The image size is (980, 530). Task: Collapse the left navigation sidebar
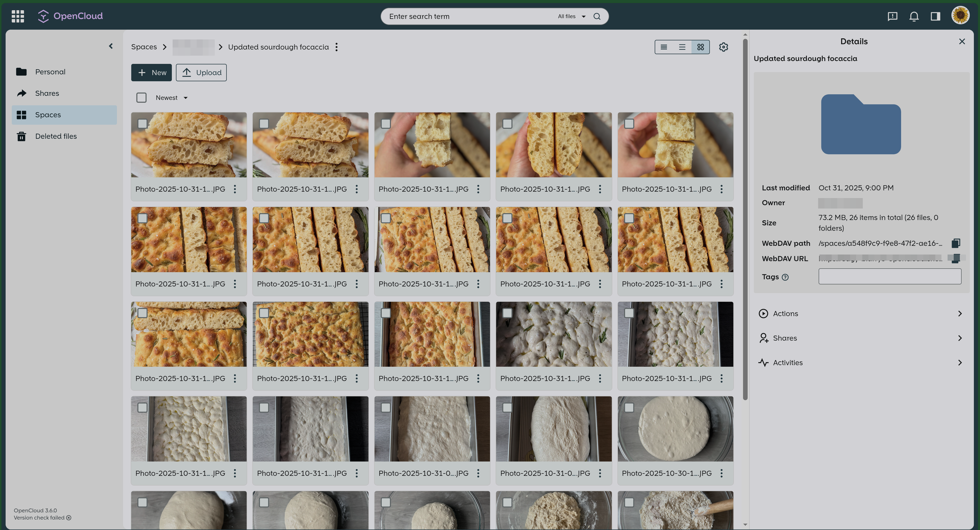click(x=111, y=46)
